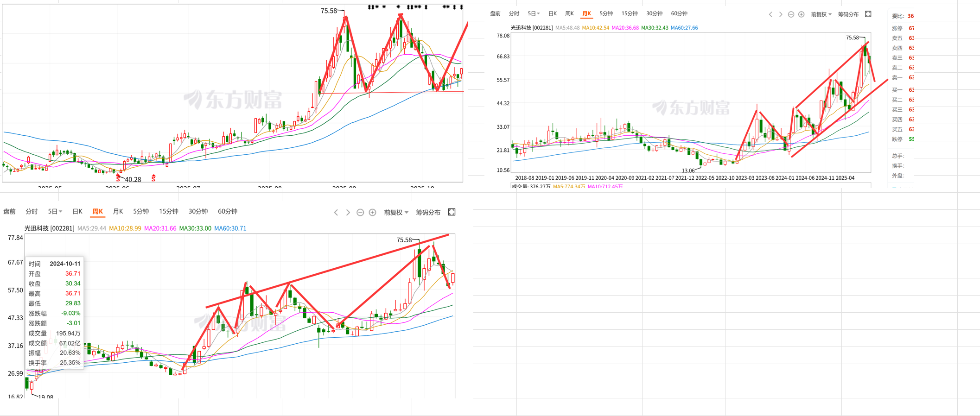
Task: Click MA10:28.99 label on weekly chart
Action: click(125, 228)
